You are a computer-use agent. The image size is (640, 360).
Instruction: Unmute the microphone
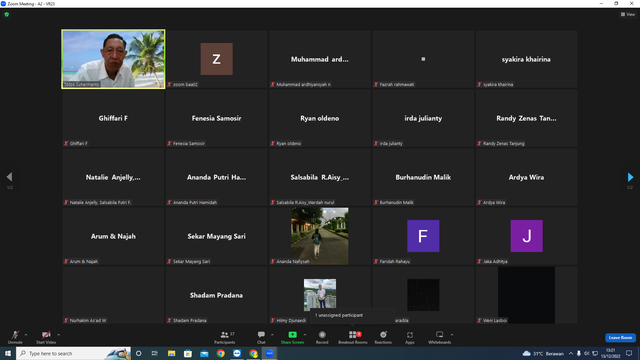tap(15, 337)
